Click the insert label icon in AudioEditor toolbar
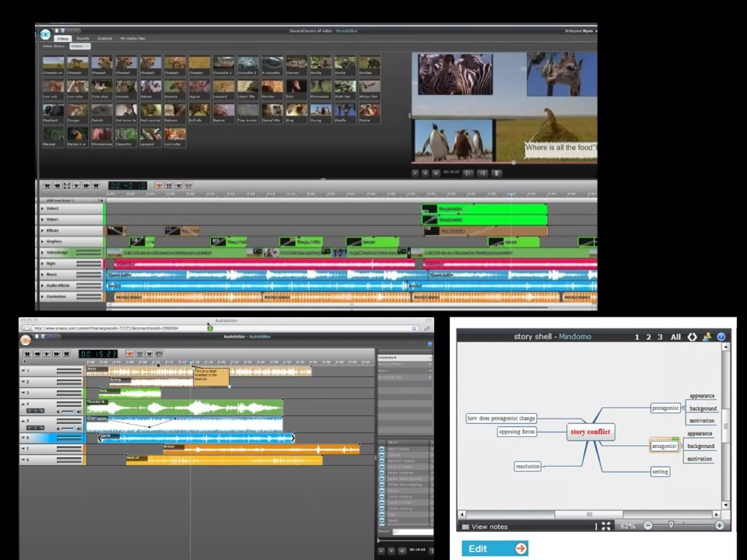Screen dimensions: 747x560 [x=159, y=354]
